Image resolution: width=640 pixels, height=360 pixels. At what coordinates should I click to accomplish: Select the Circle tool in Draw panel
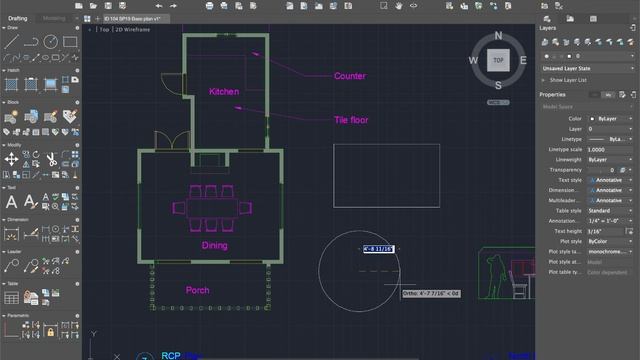click(x=51, y=41)
